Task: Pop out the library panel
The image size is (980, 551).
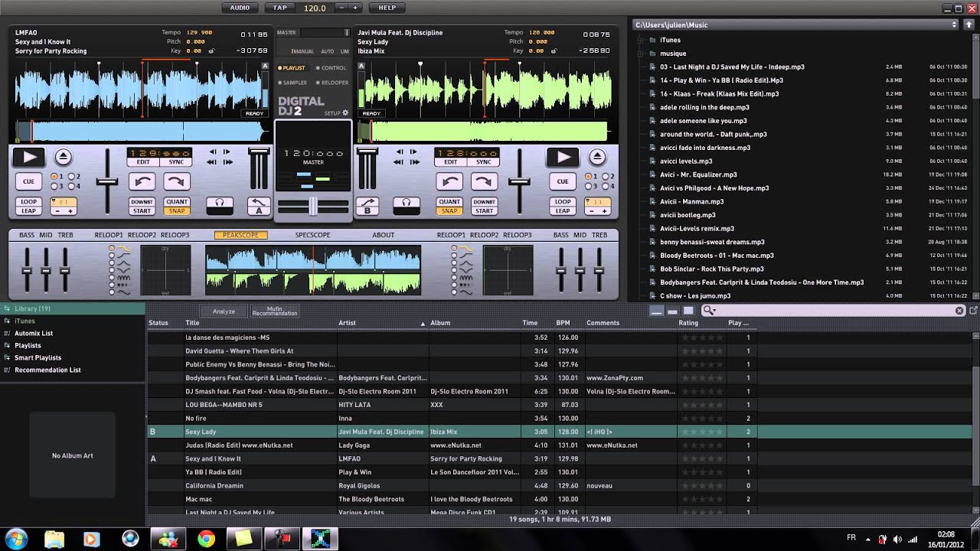Action: (973, 311)
